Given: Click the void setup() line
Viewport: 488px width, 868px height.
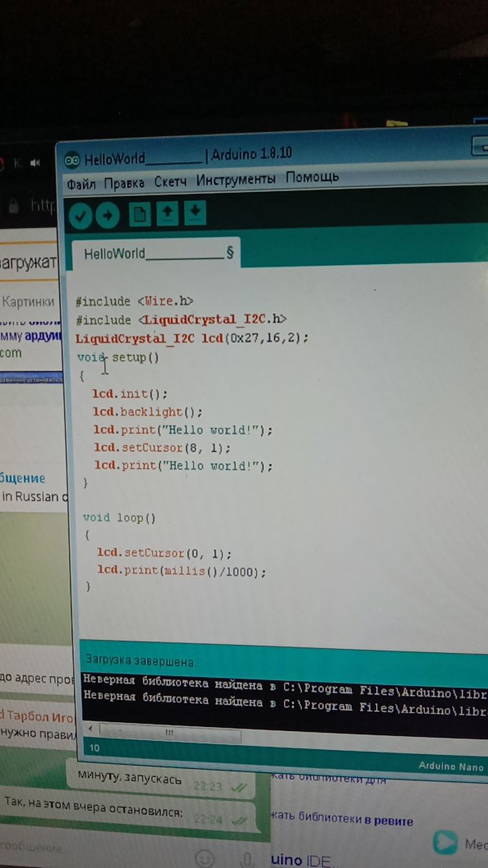Looking at the screenshot, I should 118,357.
